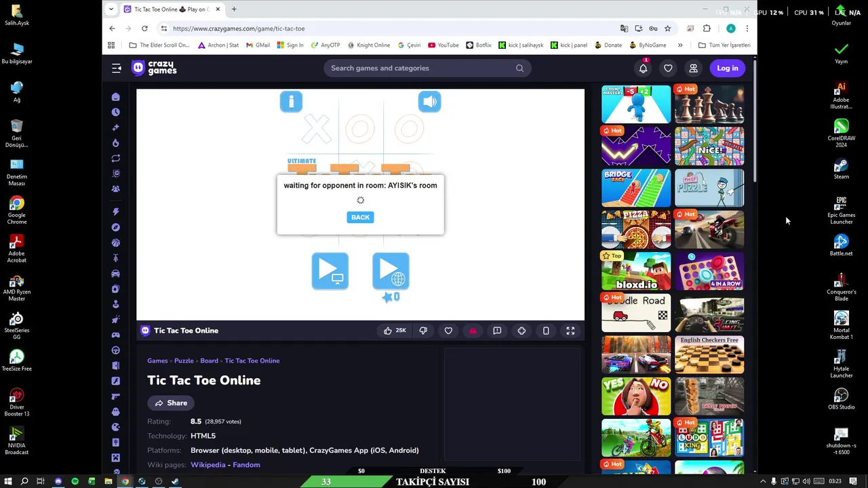Open the GMail bookmark
Screen dimensions: 868x488
tap(258, 45)
